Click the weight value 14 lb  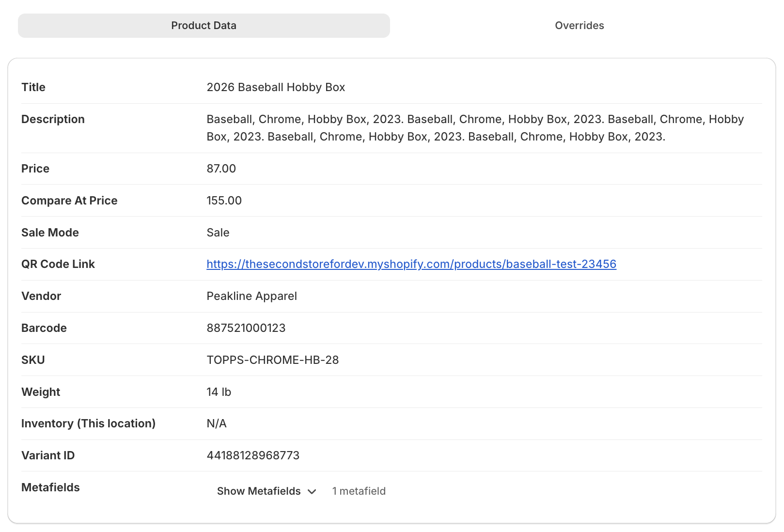point(219,392)
